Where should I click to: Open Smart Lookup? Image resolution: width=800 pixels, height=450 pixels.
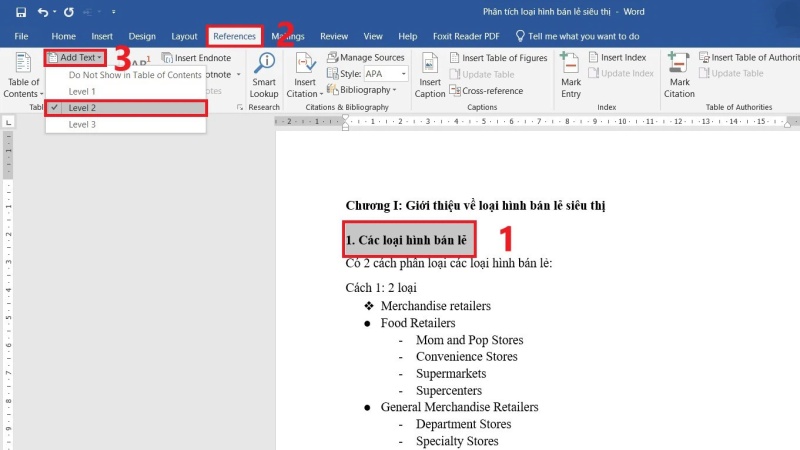264,76
